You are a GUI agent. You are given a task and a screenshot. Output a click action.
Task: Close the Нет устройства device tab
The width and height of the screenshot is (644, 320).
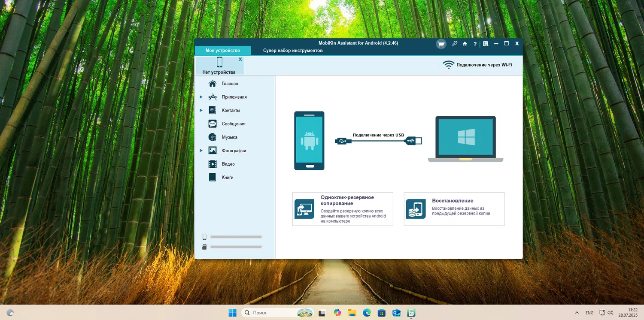click(240, 59)
